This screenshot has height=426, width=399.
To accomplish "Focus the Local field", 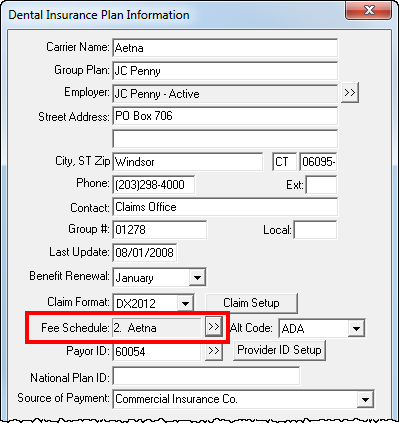I will click(315, 230).
